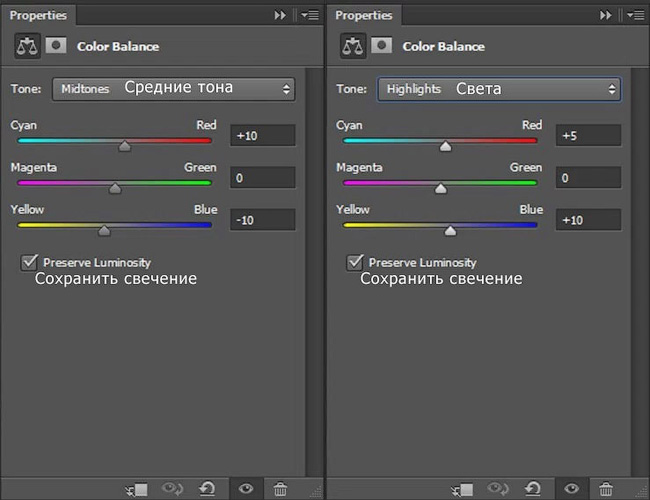650x500 pixels.
Task: Click right panel vertical scrollbar track
Action: click(640, 272)
